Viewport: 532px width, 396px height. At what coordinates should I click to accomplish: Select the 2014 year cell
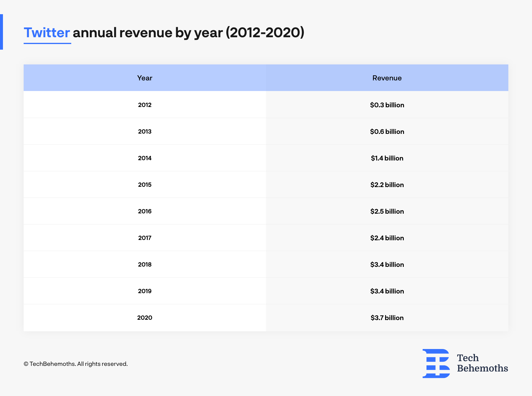145,158
